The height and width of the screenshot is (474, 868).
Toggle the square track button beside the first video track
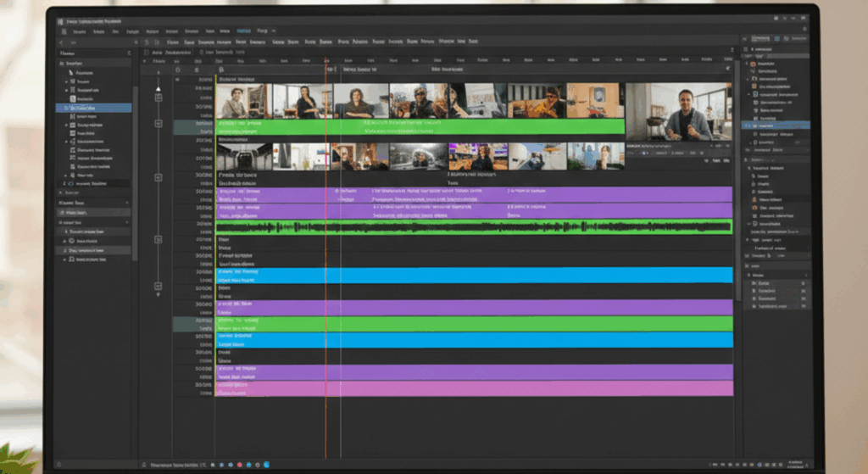(x=158, y=98)
